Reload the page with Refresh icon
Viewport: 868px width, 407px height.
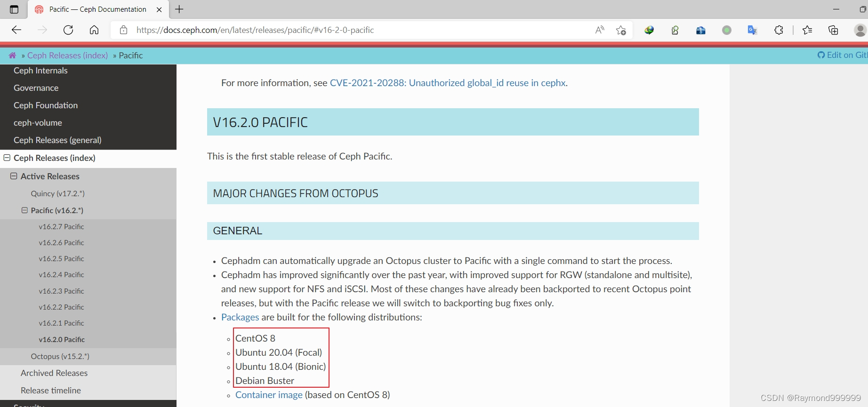68,30
